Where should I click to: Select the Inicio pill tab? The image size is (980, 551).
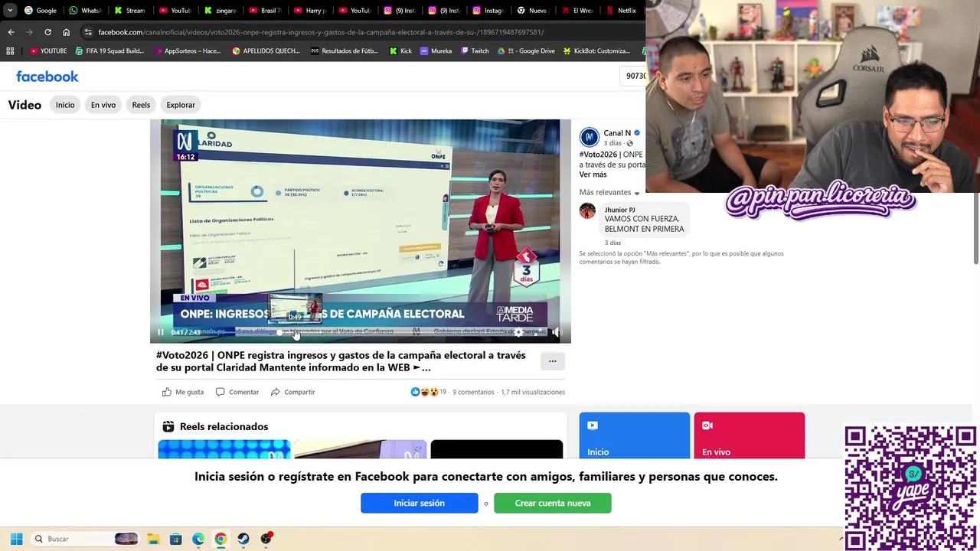(65, 105)
